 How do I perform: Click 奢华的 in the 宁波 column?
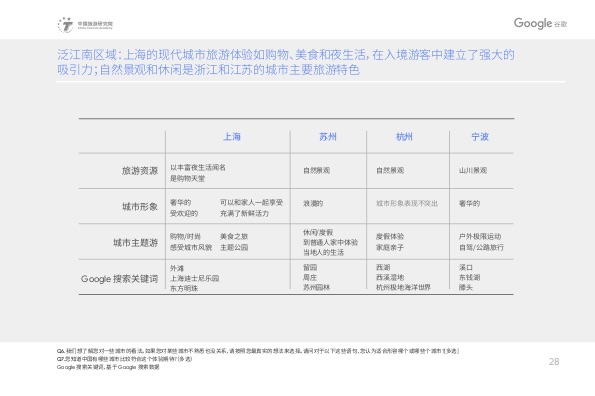pos(469,204)
